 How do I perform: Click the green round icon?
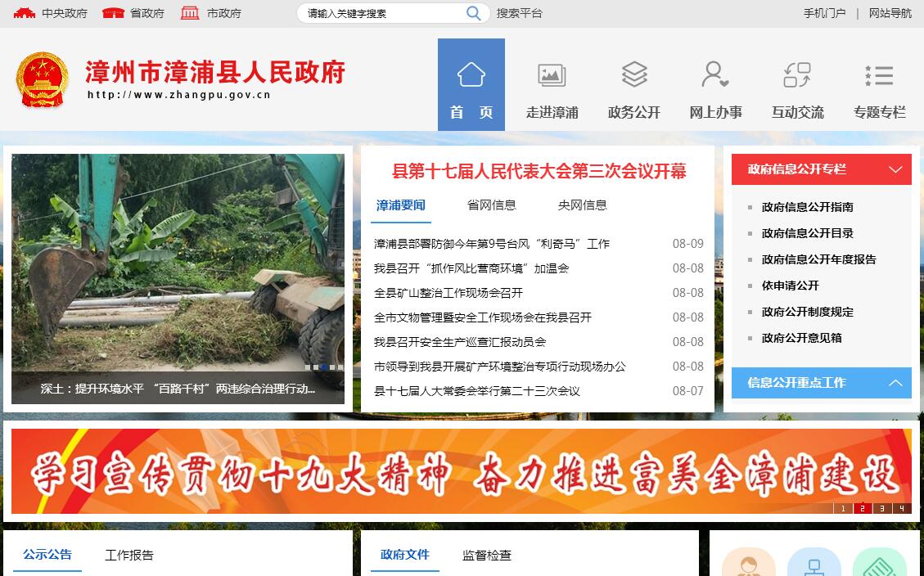[880, 562]
